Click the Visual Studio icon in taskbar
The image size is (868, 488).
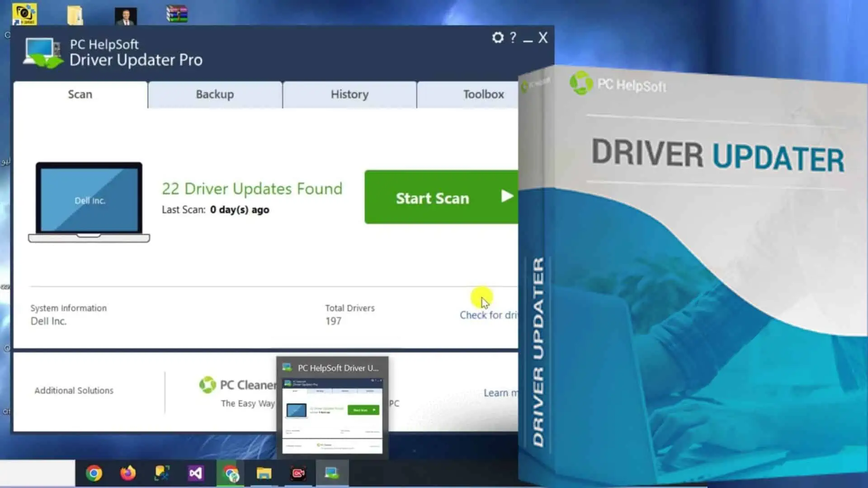click(196, 473)
